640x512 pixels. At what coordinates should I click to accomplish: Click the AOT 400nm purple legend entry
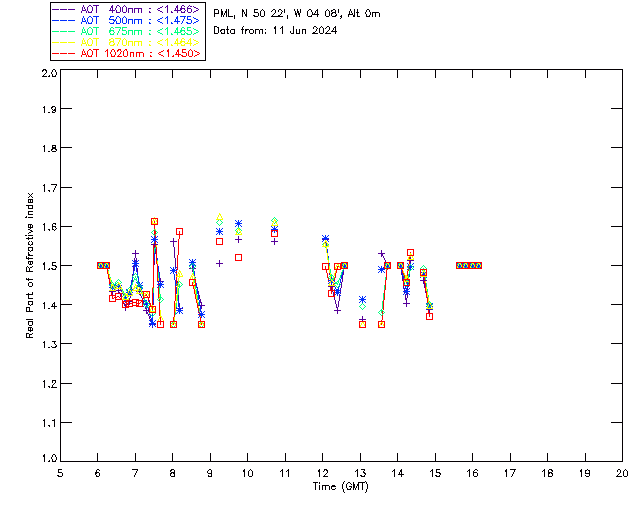(x=126, y=9)
